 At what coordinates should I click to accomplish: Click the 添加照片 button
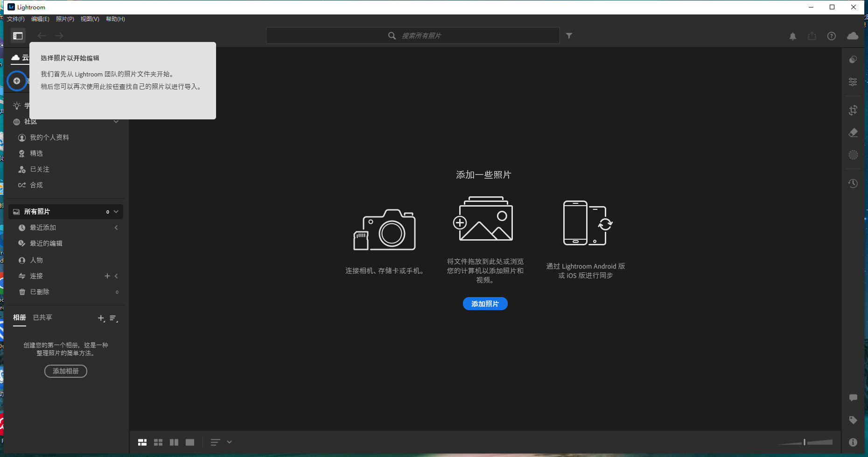pyautogui.click(x=485, y=304)
